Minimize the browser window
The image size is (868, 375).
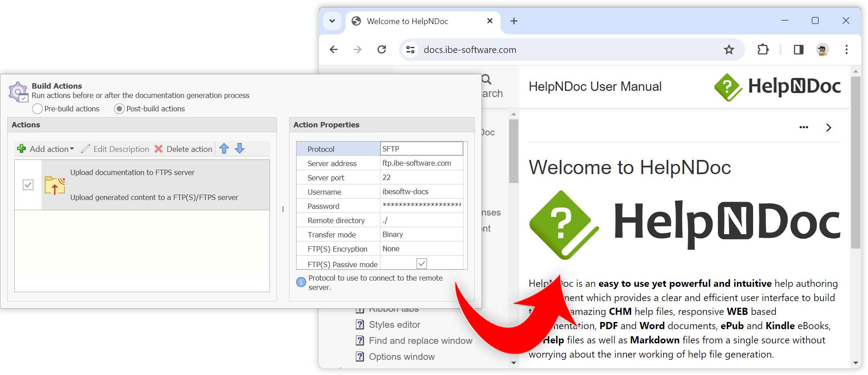pyautogui.click(x=785, y=20)
